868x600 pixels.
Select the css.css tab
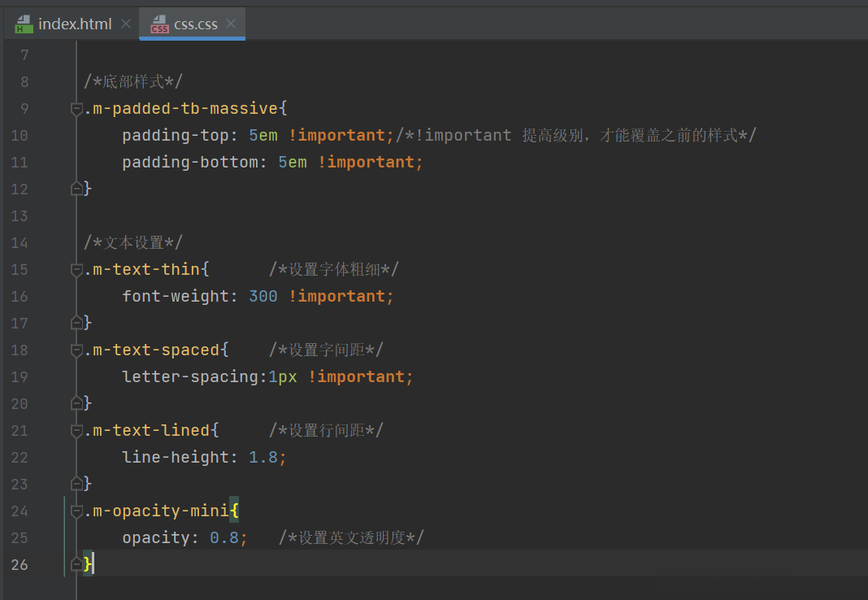coord(196,24)
